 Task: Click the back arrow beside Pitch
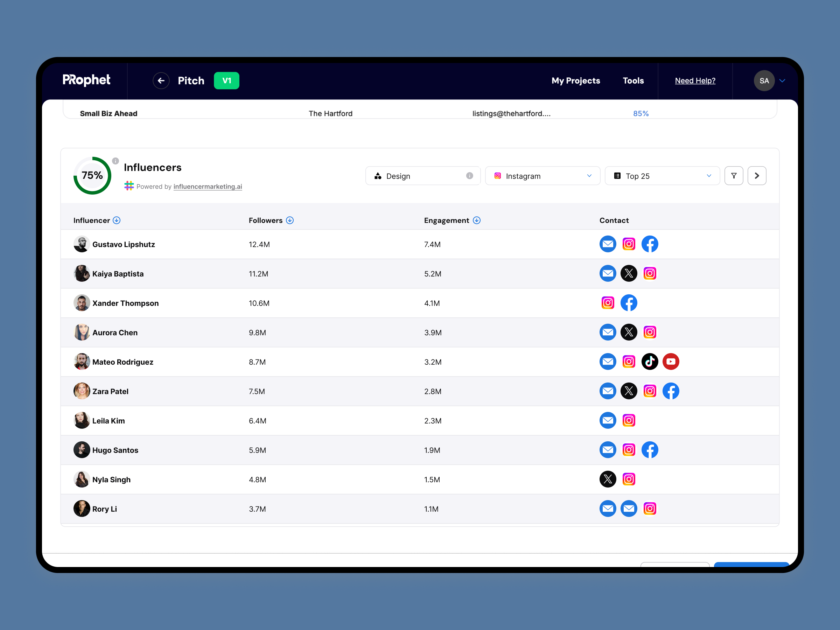[x=161, y=80]
